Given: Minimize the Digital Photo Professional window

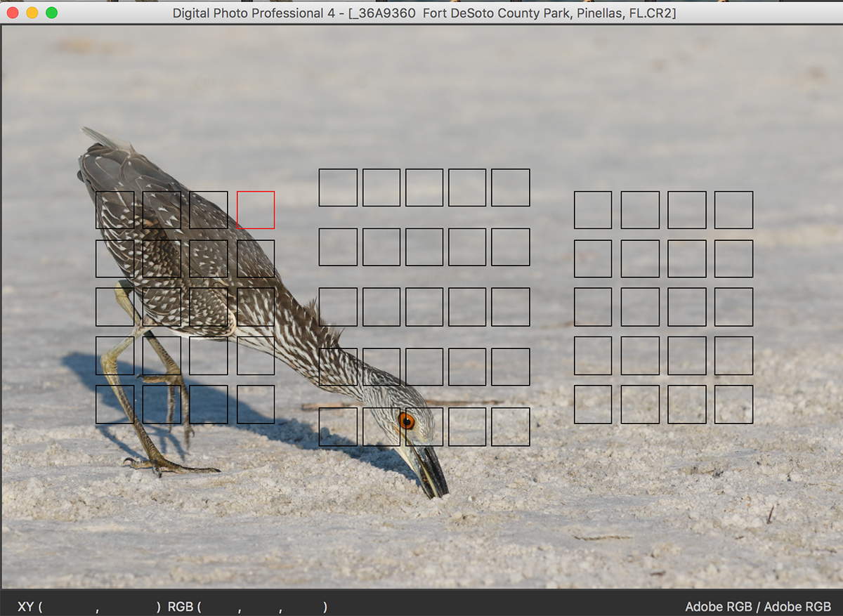Looking at the screenshot, I should click(x=32, y=13).
